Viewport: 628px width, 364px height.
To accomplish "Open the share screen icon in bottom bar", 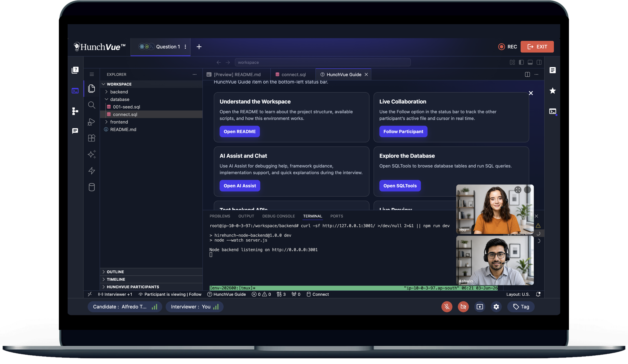I will (x=479, y=306).
